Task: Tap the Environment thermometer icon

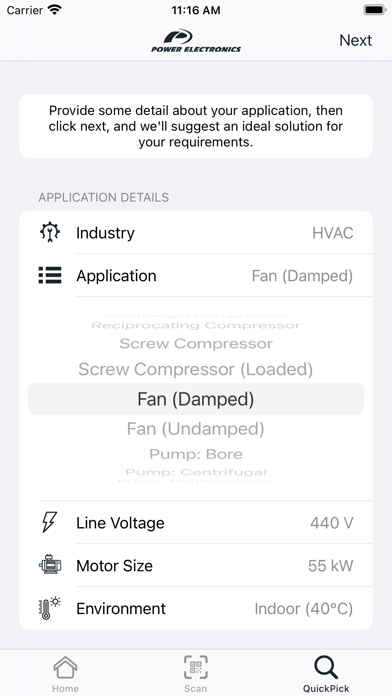Action: click(50, 608)
